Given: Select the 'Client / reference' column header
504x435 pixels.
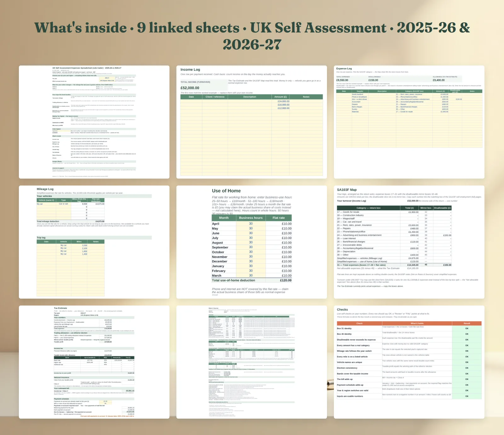Looking at the screenshot, I should coord(215,97).
